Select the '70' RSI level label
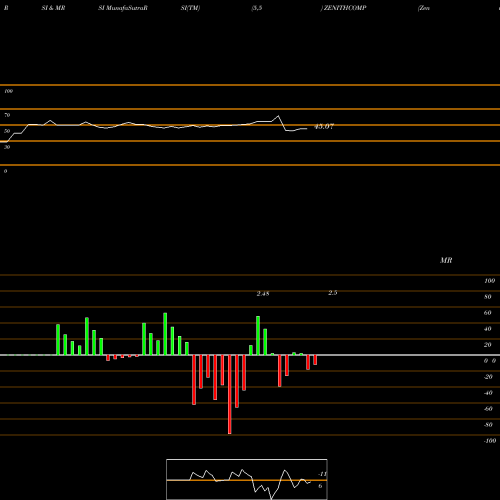500x500 pixels. coord(7,115)
